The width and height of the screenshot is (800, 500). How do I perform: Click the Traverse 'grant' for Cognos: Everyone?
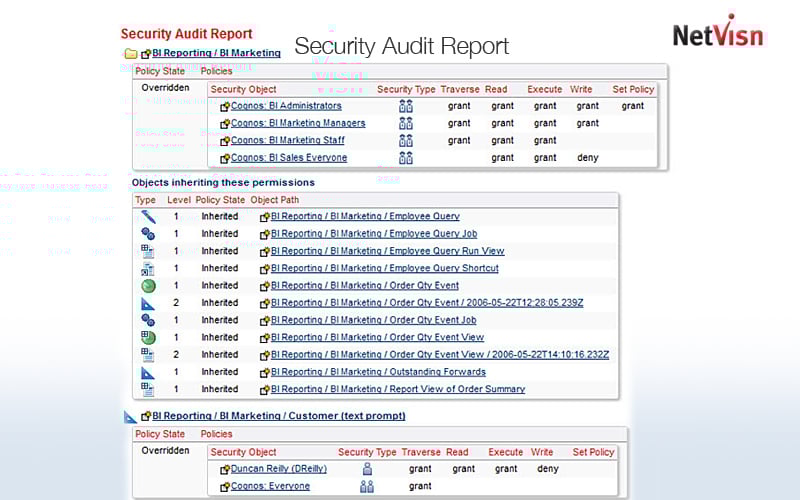pos(420,486)
